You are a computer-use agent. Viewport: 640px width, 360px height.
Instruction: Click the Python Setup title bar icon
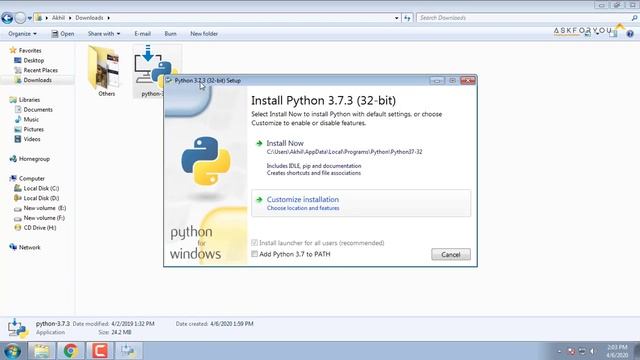tap(169, 80)
